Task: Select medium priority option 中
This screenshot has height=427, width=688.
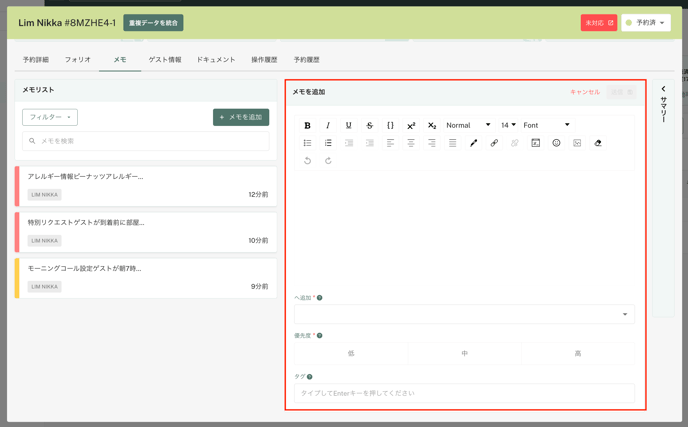Action: click(x=464, y=353)
